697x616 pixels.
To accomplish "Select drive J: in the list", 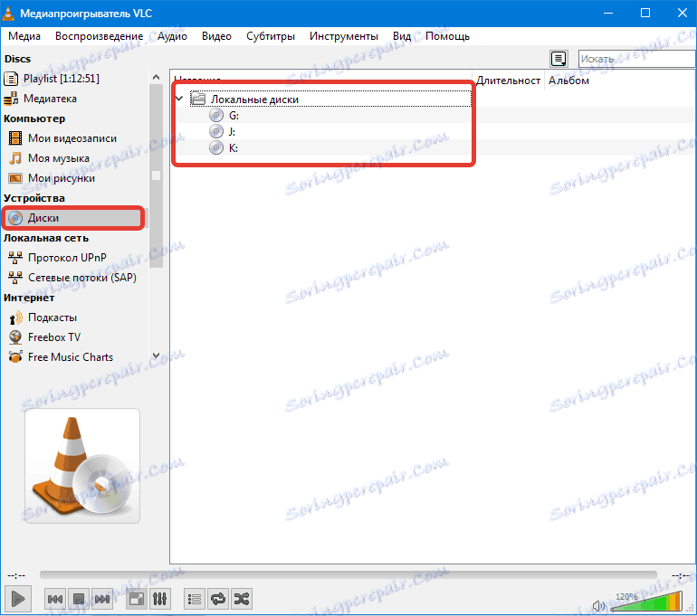I will (x=232, y=132).
